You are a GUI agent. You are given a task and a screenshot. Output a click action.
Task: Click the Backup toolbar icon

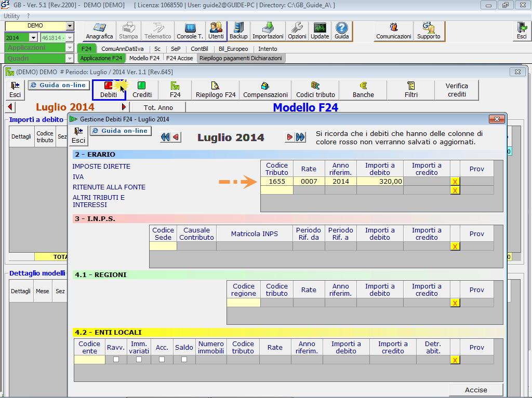(238, 31)
